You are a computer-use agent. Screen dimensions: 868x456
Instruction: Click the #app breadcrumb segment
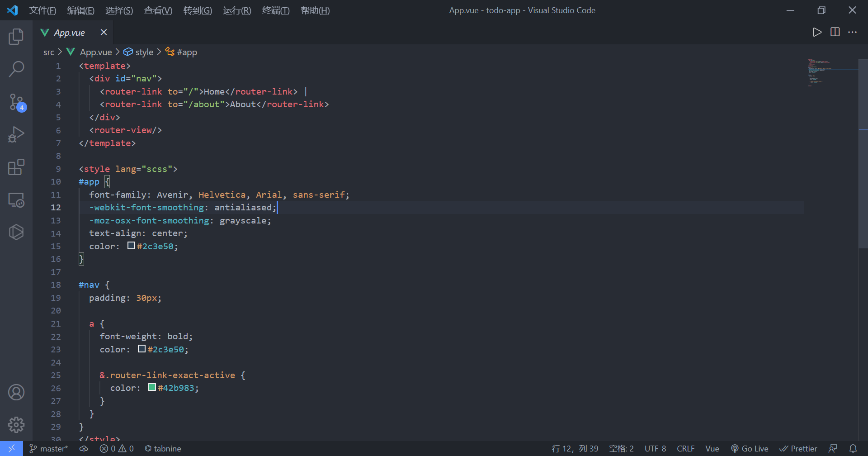[x=187, y=52]
